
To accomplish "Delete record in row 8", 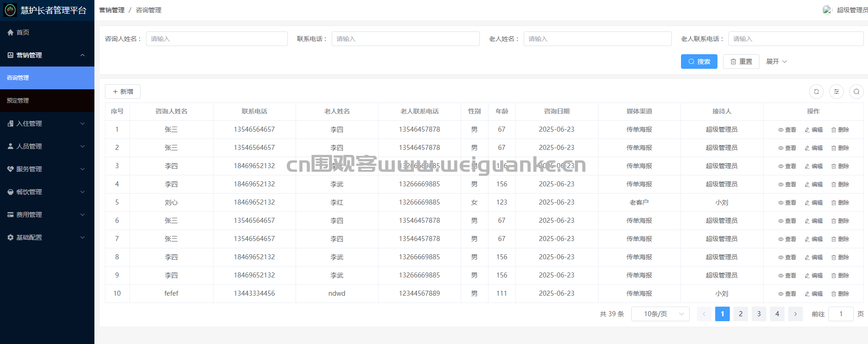I will pos(840,257).
